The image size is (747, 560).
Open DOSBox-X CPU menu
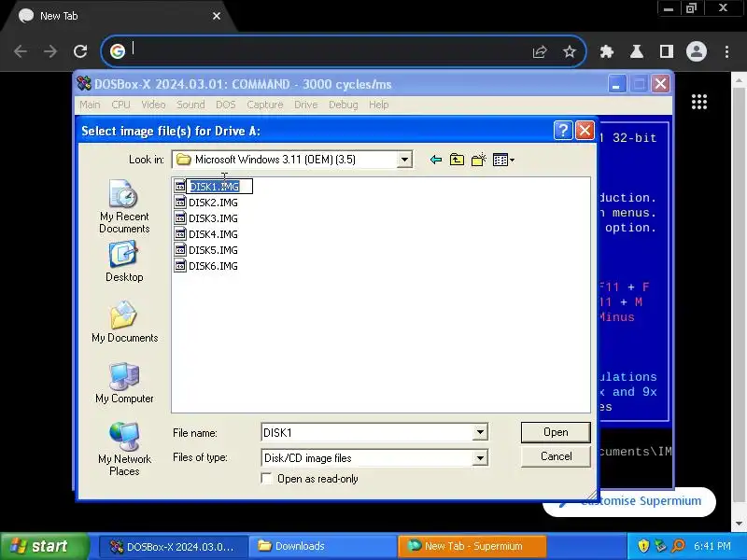pyautogui.click(x=120, y=105)
